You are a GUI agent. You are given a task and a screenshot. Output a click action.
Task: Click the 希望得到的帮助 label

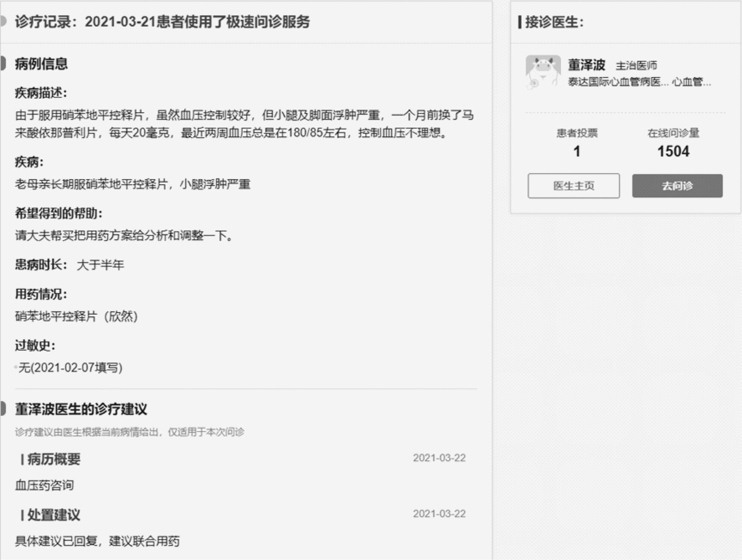(x=59, y=213)
